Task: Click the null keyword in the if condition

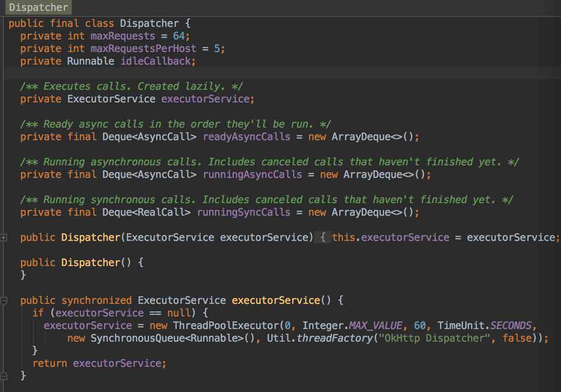Action: (179, 313)
